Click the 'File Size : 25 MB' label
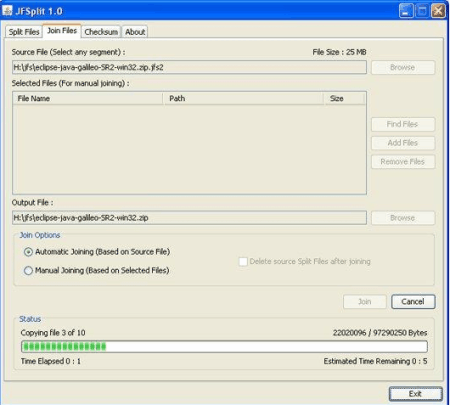Screen dimensions: 450x405 coord(339,52)
